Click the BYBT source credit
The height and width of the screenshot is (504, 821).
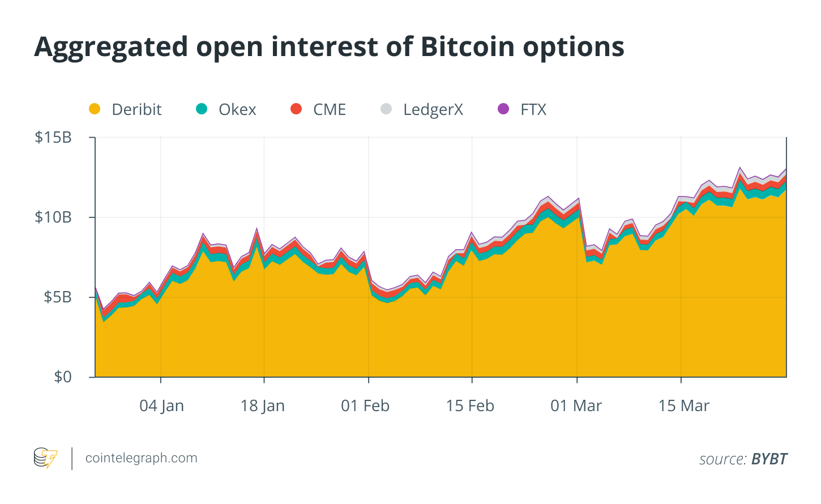(769, 459)
